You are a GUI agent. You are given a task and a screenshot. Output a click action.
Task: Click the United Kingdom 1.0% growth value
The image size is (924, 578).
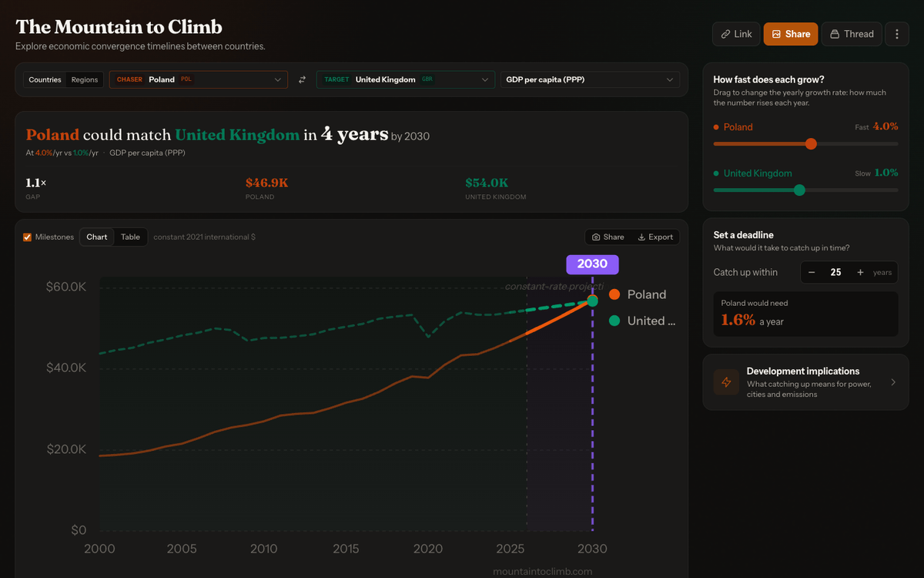coord(886,173)
